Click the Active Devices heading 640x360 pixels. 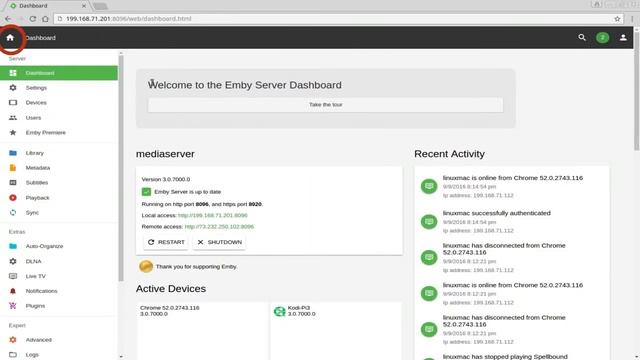[171, 289]
